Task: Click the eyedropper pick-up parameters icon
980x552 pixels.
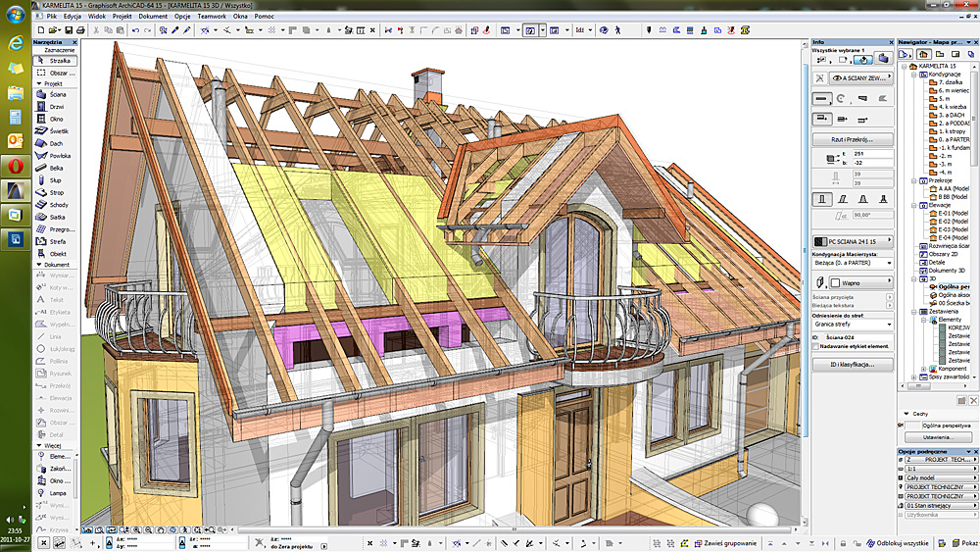Action: [175, 30]
